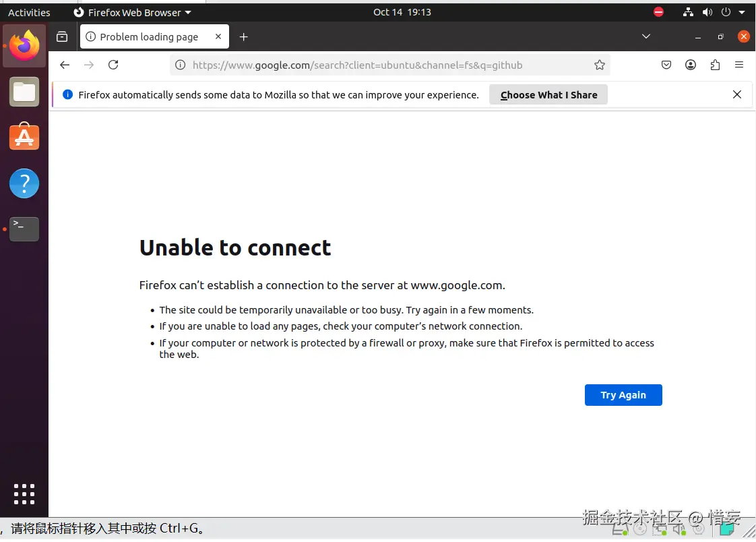Click the network icon in the top bar
Viewport: 756px width, 542px height.
coord(688,12)
